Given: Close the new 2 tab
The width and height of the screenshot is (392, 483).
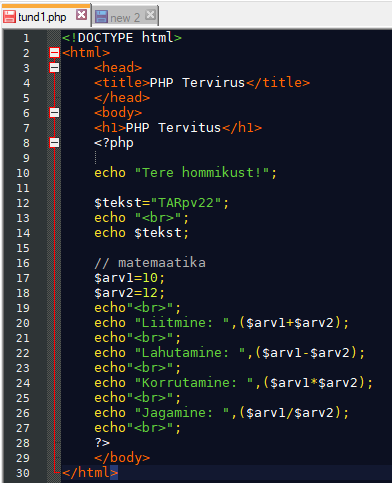Looking at the screenshot, I should [x=150, y=15].
